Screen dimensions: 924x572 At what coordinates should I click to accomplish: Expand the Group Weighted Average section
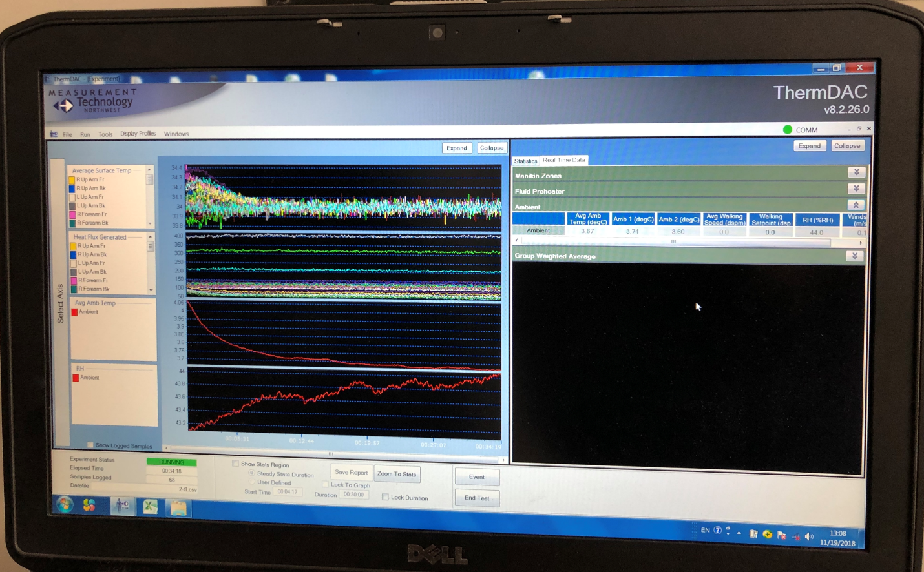tap(854, 256)
